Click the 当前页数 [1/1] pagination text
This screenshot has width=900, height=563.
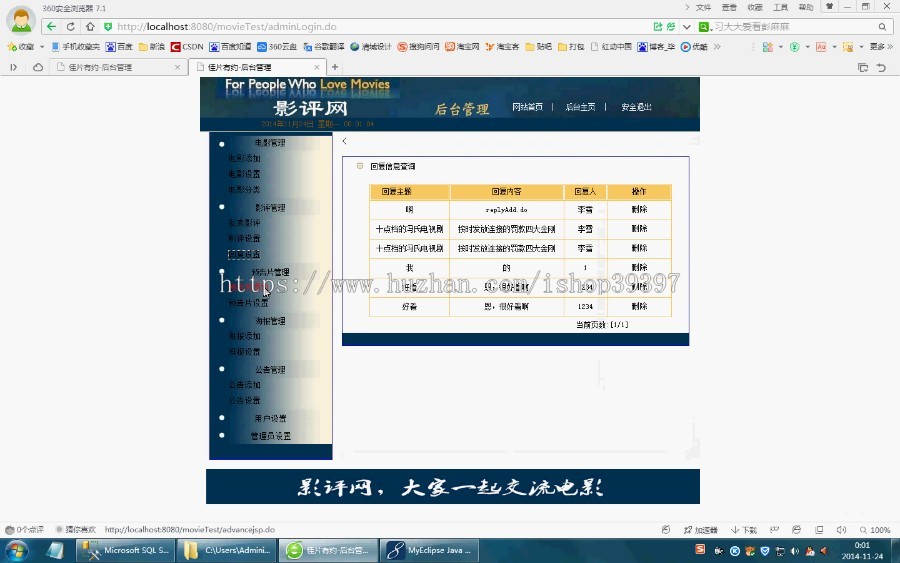602,325
